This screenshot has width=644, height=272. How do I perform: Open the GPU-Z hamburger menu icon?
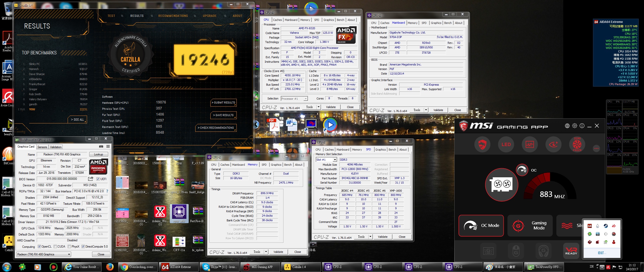[x=108, y=146]
